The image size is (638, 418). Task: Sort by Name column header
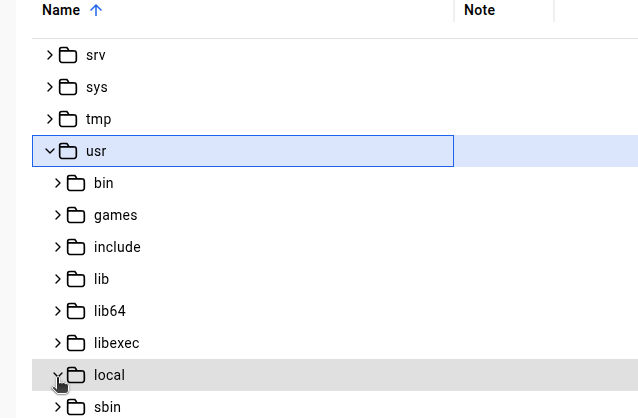(x=60, y=10)
